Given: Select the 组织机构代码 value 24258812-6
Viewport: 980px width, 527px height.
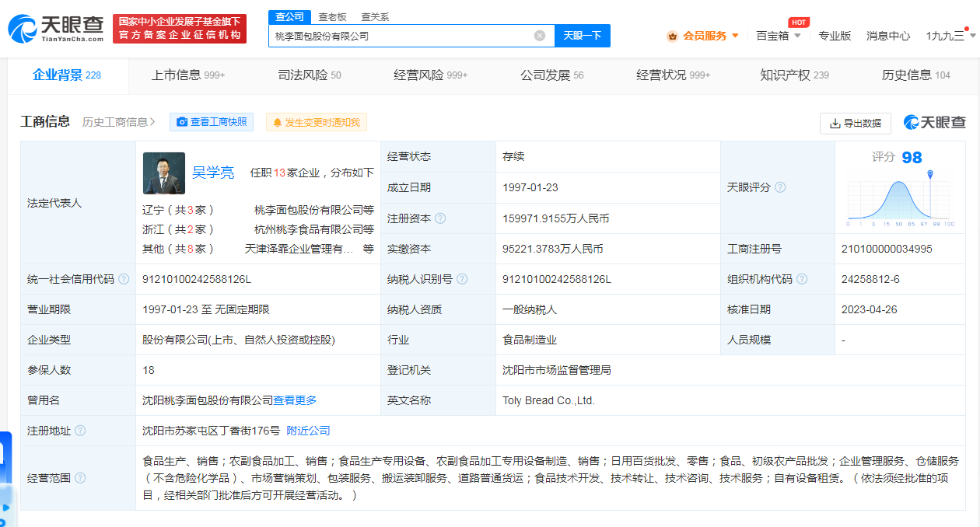Looking at the screenshot, I should click(x=870, y=279).
